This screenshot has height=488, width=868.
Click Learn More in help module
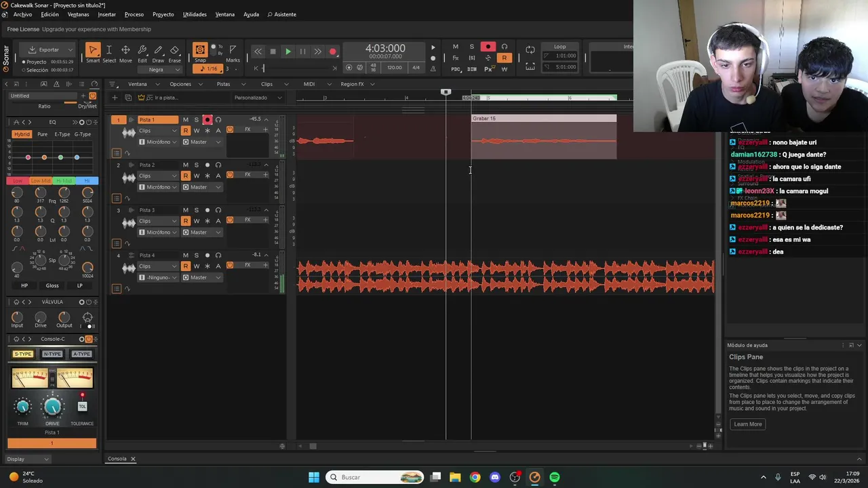(748, 424)
